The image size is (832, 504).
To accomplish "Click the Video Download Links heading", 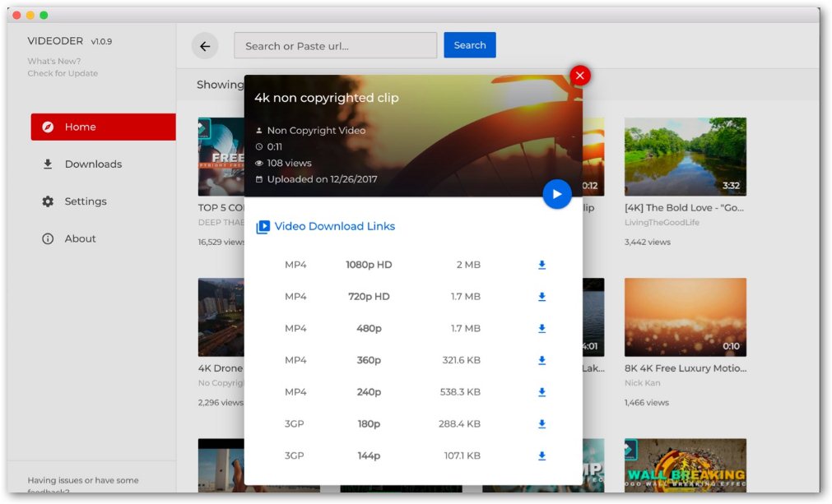I will click(x=335, y=226).
